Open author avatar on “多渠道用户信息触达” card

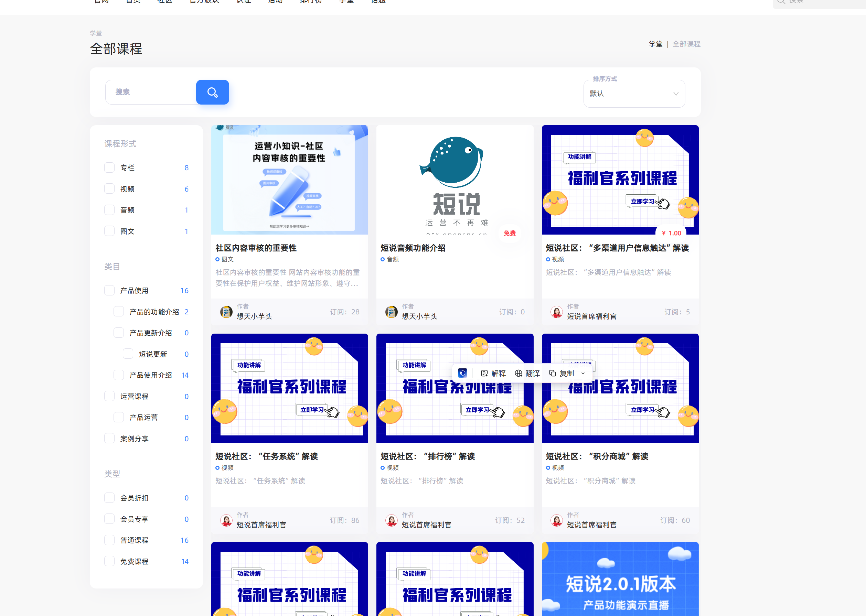coord(557,312)
